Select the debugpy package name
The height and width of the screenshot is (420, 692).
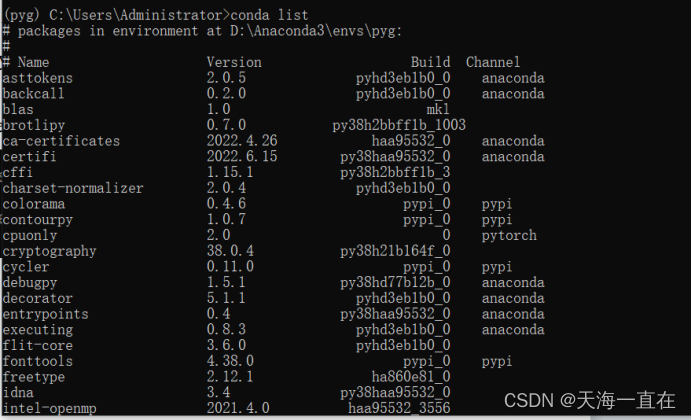[30, 283]
